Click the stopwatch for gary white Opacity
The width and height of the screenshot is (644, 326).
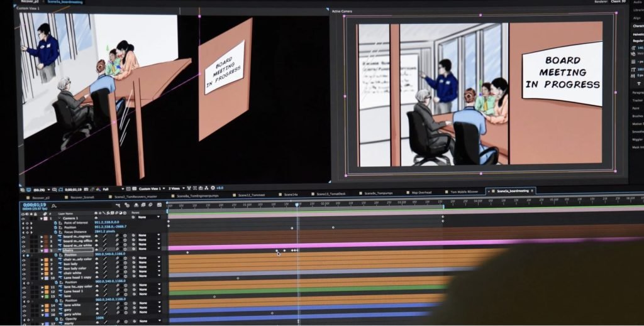point(57,319)
